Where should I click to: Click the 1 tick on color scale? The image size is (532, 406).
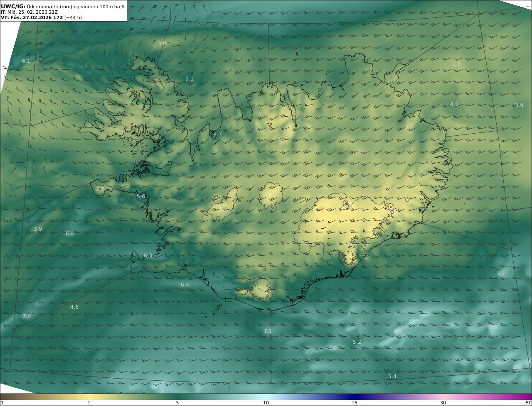[x=89, y=403]
